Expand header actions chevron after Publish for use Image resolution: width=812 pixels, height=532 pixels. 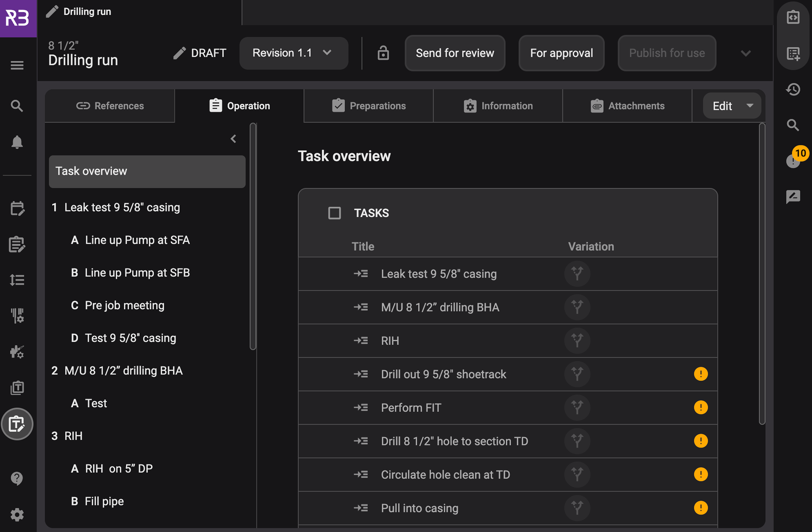point(746,53)
